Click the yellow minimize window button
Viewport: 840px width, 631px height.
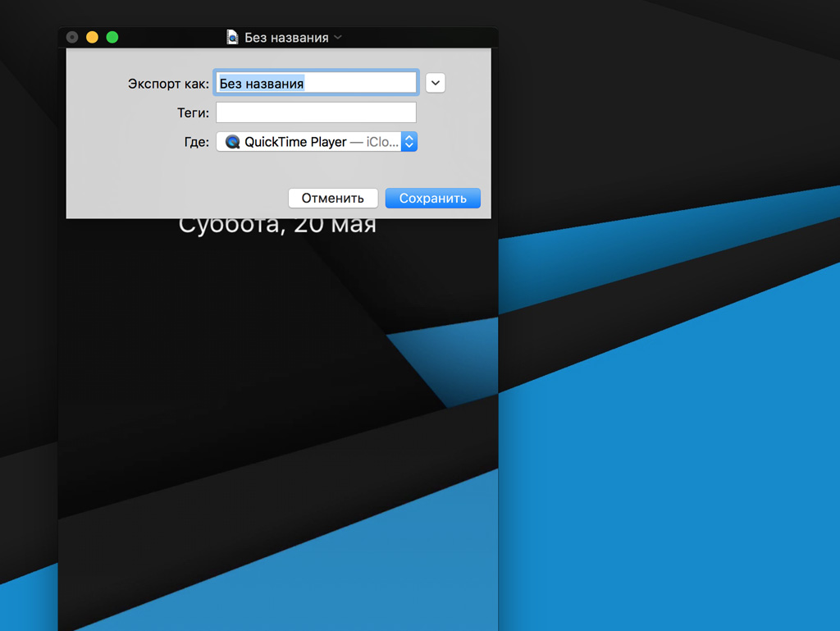click(92, 37)
